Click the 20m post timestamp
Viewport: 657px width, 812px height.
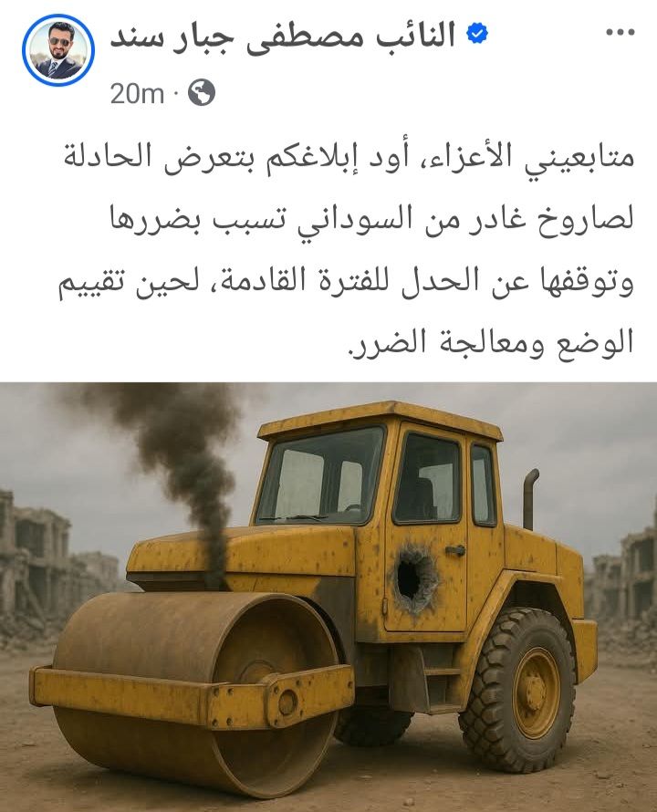click(137, 94)
